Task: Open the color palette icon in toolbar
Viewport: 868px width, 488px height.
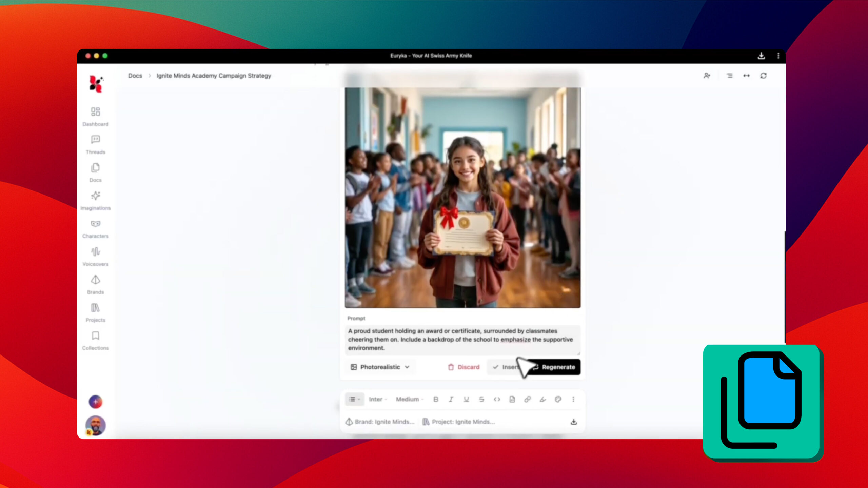Action: pyautogui.click(x=558, y=399)
